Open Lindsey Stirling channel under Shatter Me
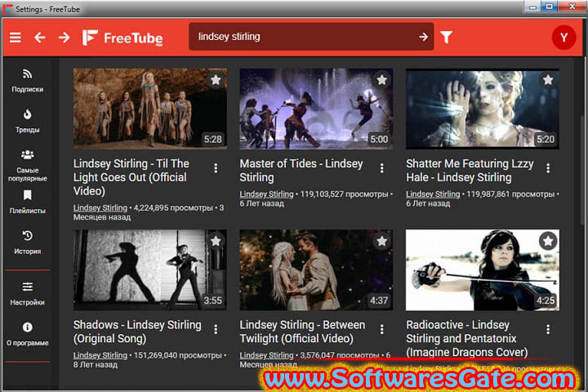 433,194
